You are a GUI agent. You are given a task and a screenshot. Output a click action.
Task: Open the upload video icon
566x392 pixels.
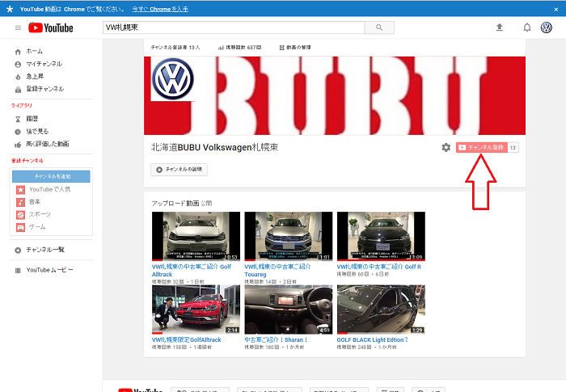click(x=500, y=27)
